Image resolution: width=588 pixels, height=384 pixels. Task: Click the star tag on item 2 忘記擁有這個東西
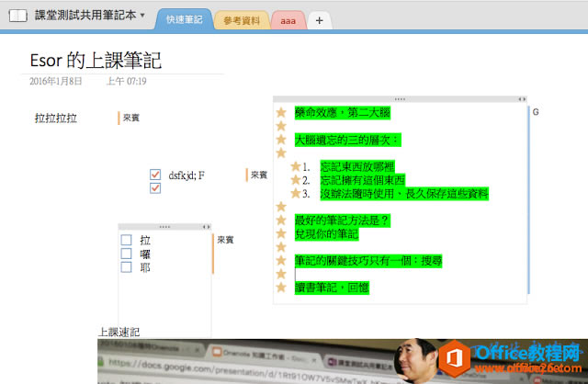296,180
